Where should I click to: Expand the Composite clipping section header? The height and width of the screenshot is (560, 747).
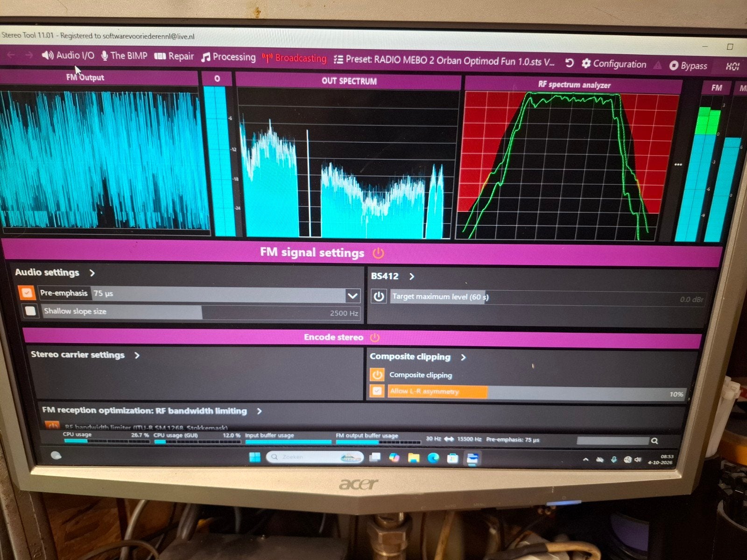point(418,357)
